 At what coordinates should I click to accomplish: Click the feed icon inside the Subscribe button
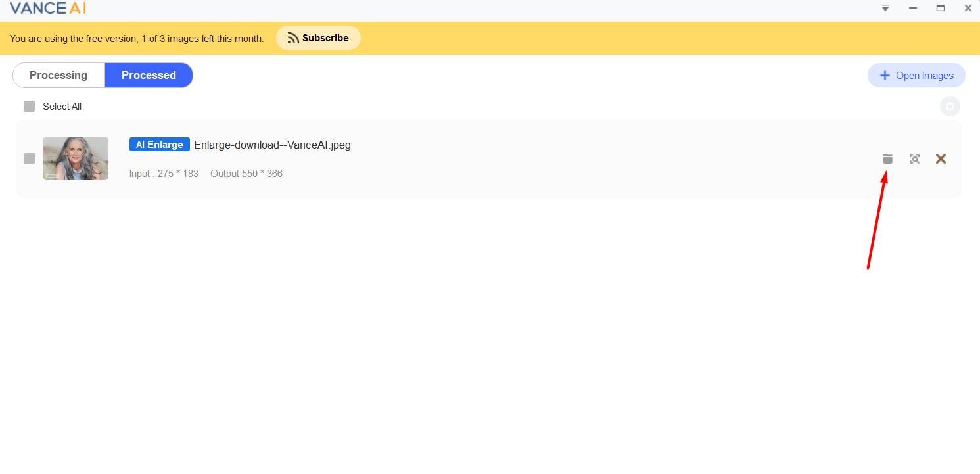(x=293, y=38)
